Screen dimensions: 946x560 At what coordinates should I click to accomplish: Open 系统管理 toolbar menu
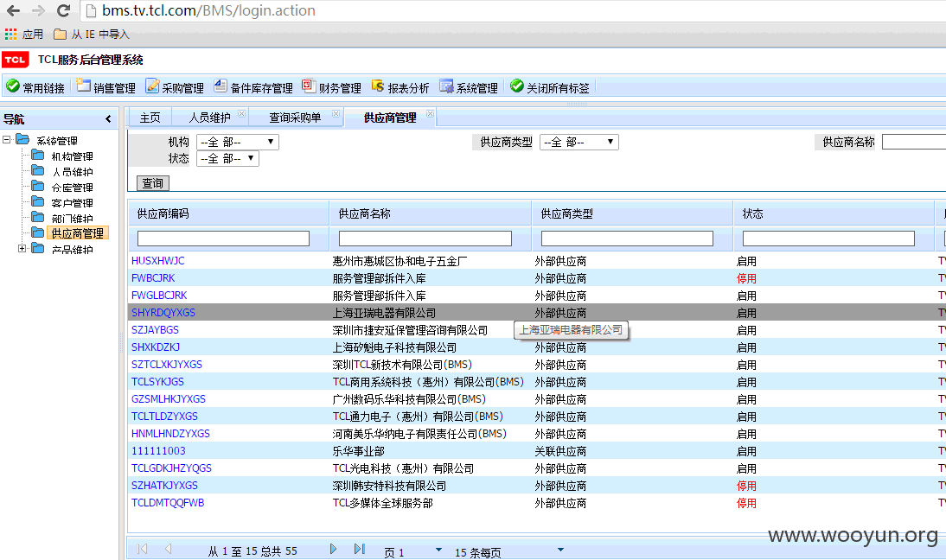click(469, 87)
